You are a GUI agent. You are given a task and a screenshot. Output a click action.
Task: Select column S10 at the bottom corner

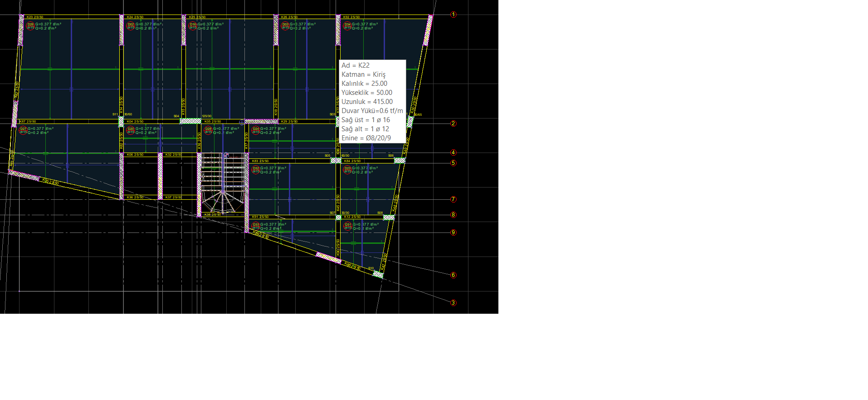click(377, 274)
